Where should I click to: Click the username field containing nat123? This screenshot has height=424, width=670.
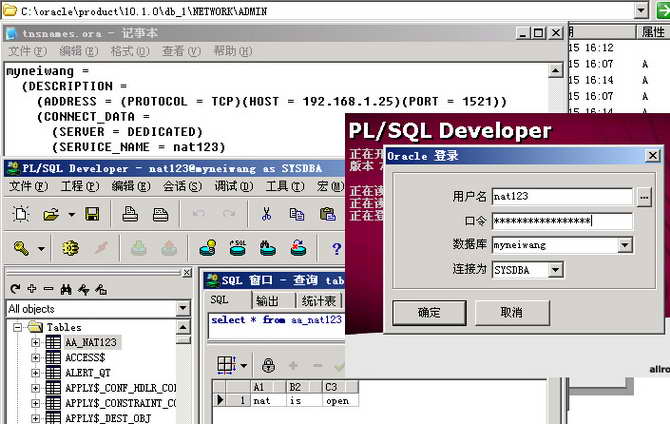tap(562, 197)
